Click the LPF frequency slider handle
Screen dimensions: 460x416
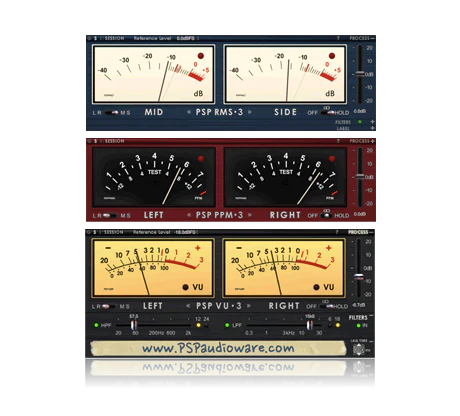[310, 325]
